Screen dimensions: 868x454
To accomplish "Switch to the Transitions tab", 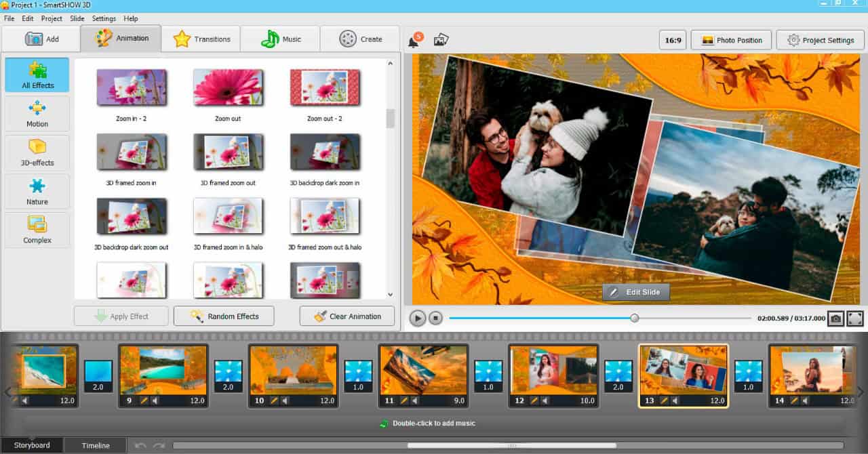I will 201,39.
